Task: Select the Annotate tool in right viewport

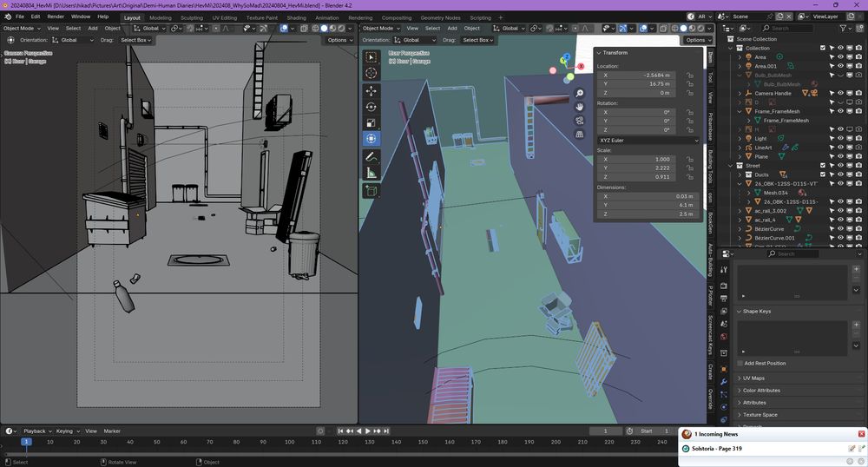Action: [371, 157]
